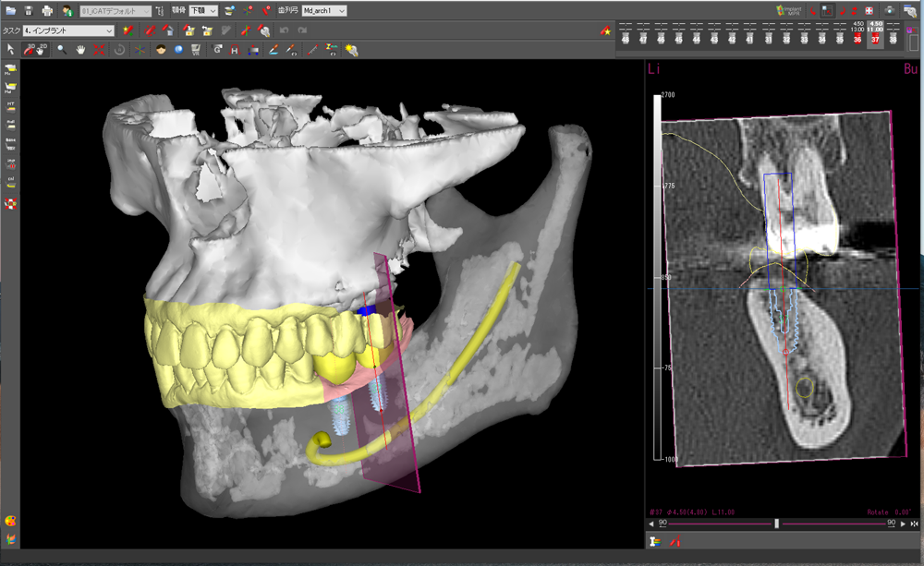Toggle the Md layer in left sidebar
Screen dimensions: 924x566
(10, 89)
